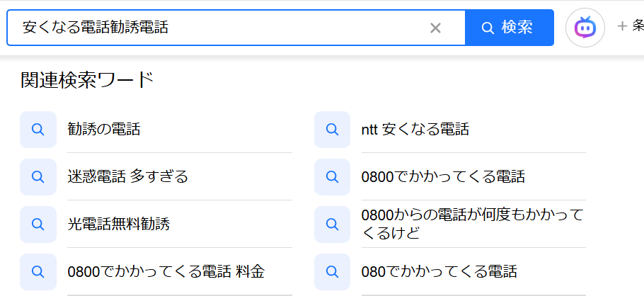
Task: Choose suggestion 0800でかかってくる電話 料金
Action: [x=166, y=272]
